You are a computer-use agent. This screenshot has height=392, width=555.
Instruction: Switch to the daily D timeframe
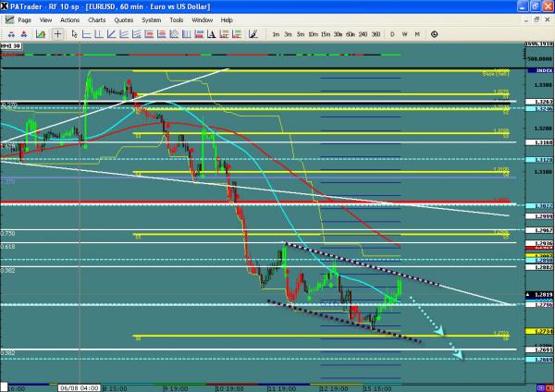click(x=392, y=34)
